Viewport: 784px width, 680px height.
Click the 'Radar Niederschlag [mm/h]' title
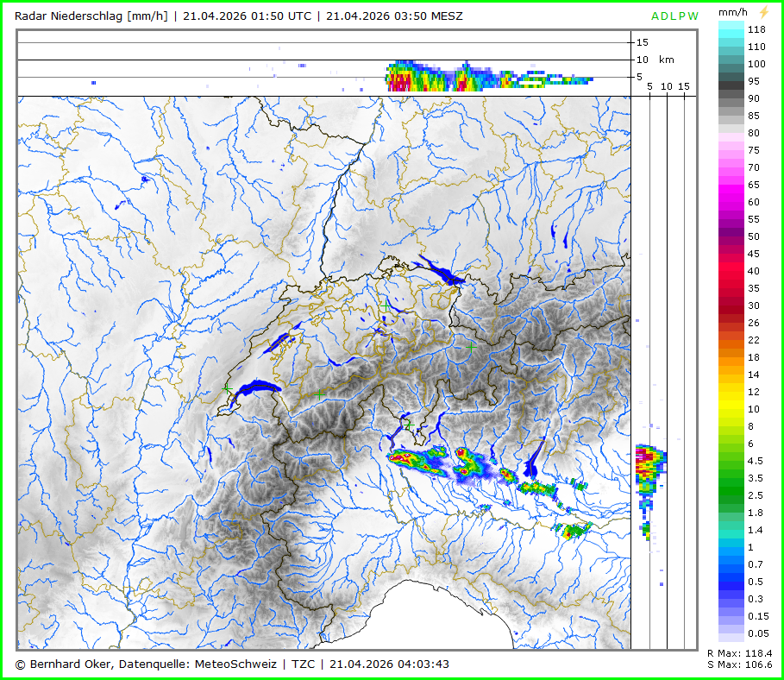[x=91, y=16]
